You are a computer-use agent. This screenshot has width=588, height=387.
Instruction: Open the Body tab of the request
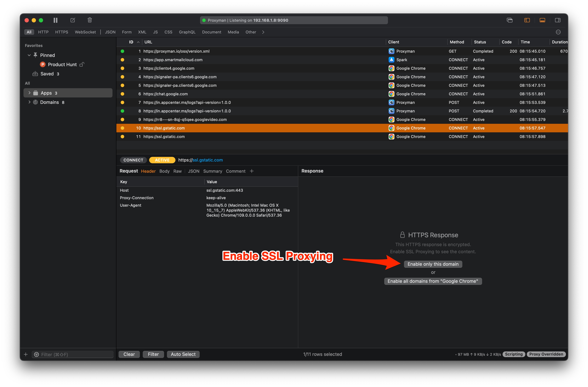click(164, 171)
